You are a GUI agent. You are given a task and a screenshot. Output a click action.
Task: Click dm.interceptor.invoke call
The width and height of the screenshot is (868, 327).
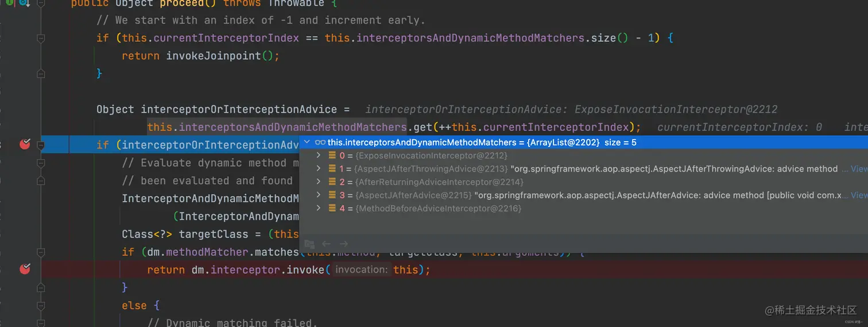tap(258, 270)
